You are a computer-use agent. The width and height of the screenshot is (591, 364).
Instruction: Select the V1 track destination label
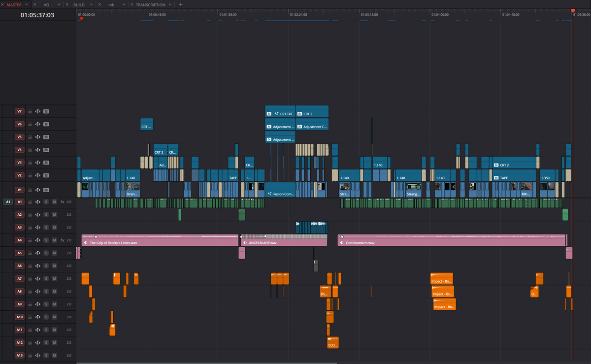(x=19, y=190)
